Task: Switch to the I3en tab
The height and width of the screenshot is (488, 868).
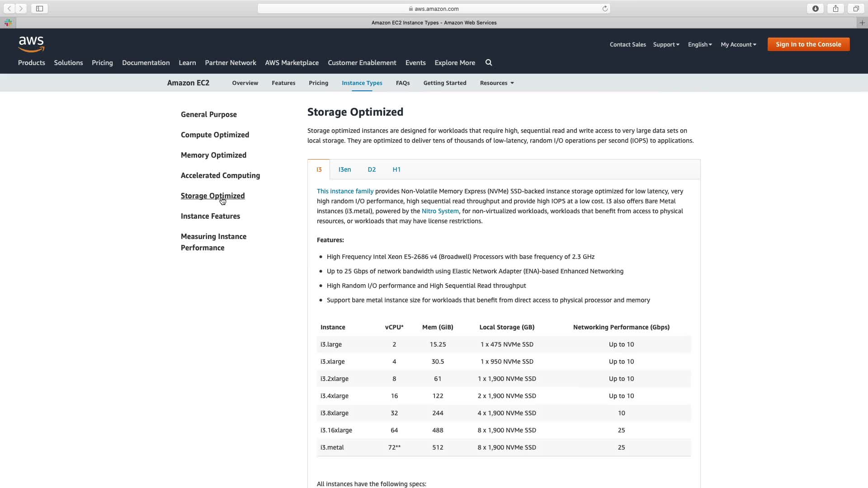Action: pos(344,169)
